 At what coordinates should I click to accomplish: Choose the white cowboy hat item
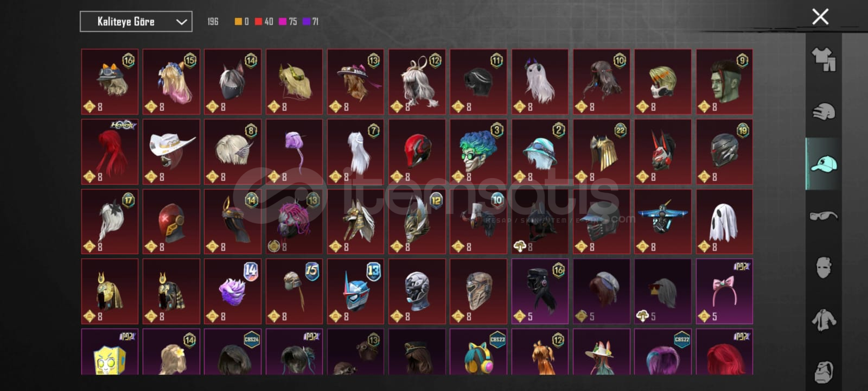pos(171,152)
